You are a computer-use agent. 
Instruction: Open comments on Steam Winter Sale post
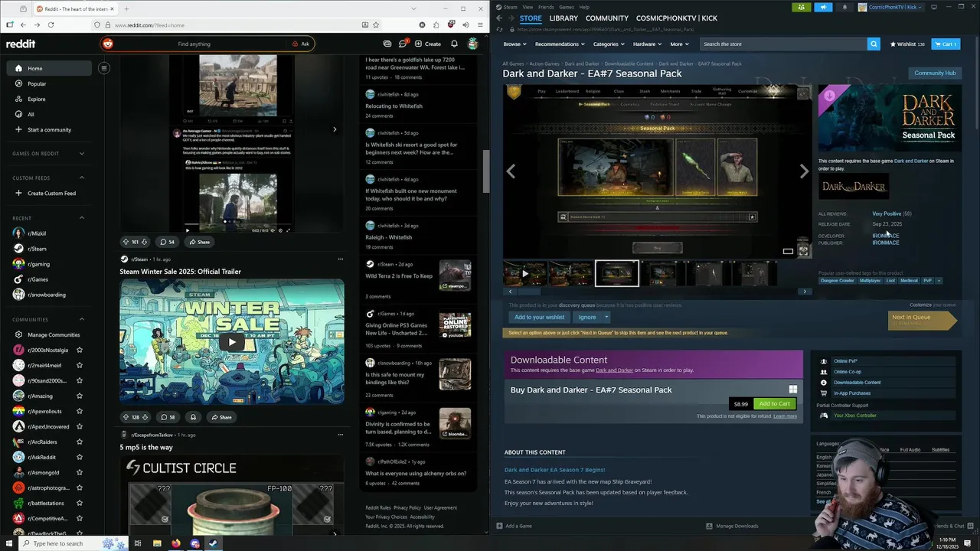[168, 417]
